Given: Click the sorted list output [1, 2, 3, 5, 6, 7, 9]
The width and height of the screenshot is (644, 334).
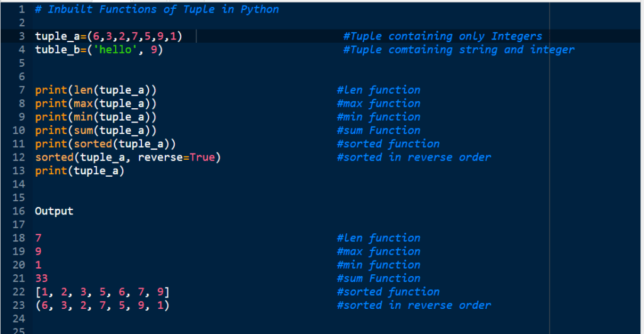Looking at the screenshot, I should click(x=102, y=292).
